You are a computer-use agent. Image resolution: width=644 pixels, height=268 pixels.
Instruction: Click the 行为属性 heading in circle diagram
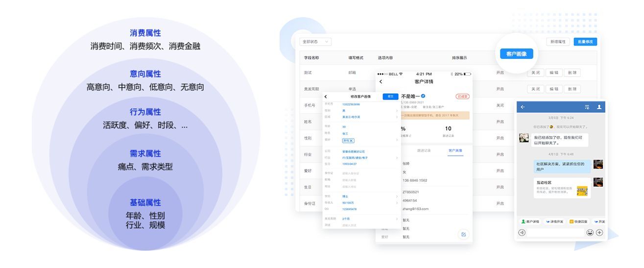click(145, 112)
